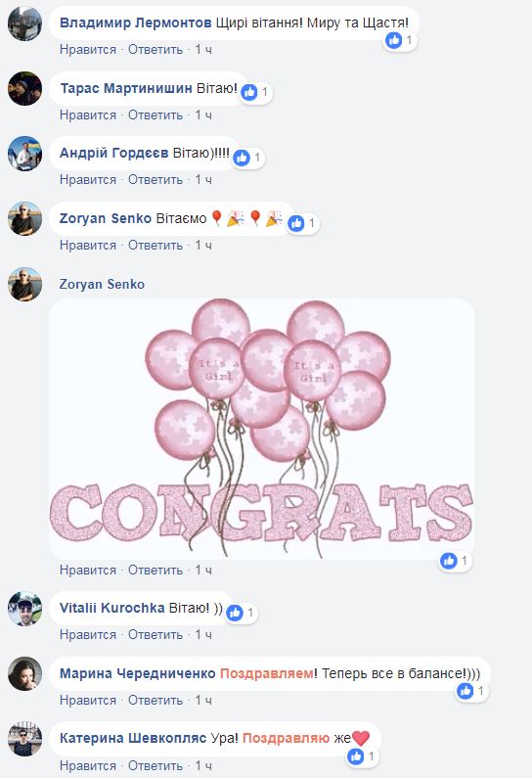The width and height of the screenshot is (532, 778).
Task: Open Катерина Шевкопляс's avatar picture
Action: (24, 739)
